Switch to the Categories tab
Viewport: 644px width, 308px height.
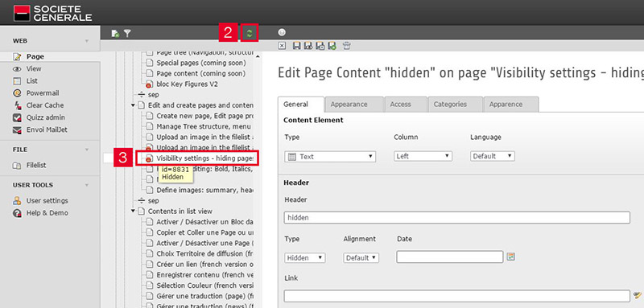pos(456,105)
